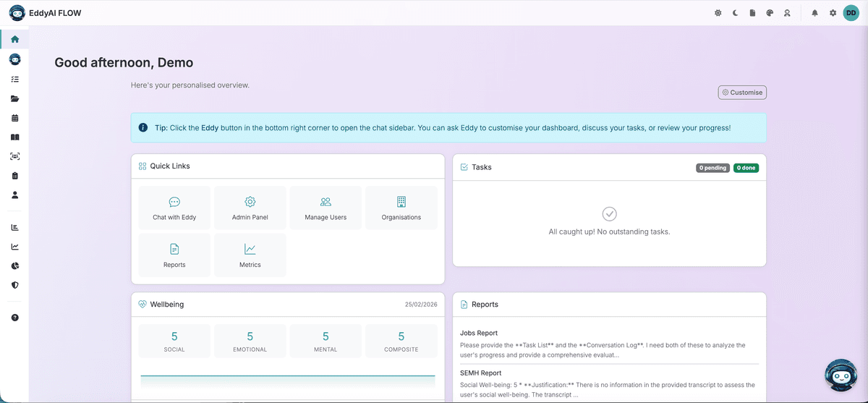The width and height of the screenshot is (868, 403).
Task: Click the Wellbeing trend line chart
Action: click(288, 381)
